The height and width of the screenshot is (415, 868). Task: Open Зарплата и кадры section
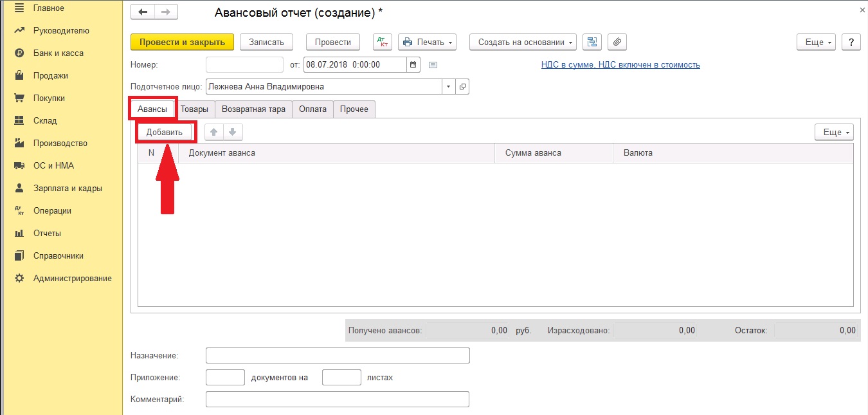tap(68, 188)
